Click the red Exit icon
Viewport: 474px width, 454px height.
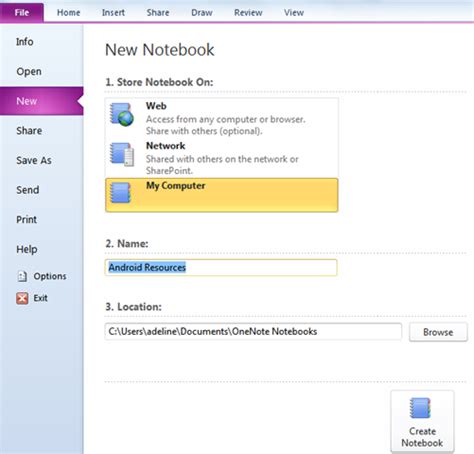(x=22, y=298)
